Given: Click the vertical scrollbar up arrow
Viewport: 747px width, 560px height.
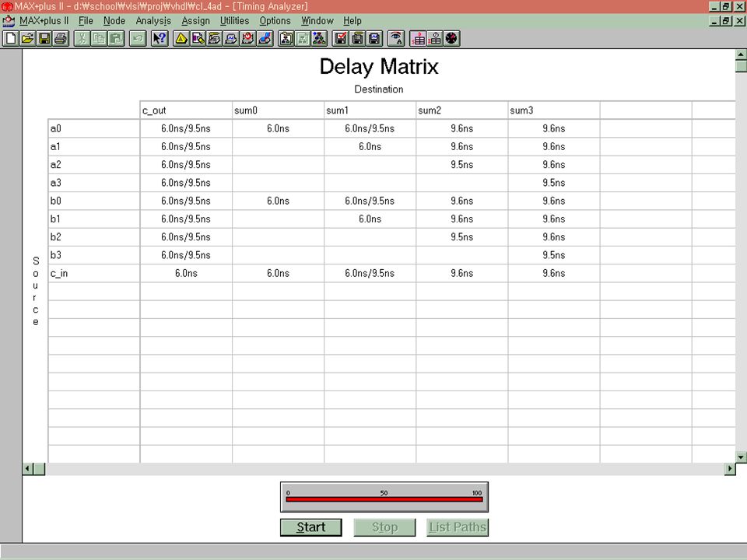Looking at the screenshot, I should point(741,54).
